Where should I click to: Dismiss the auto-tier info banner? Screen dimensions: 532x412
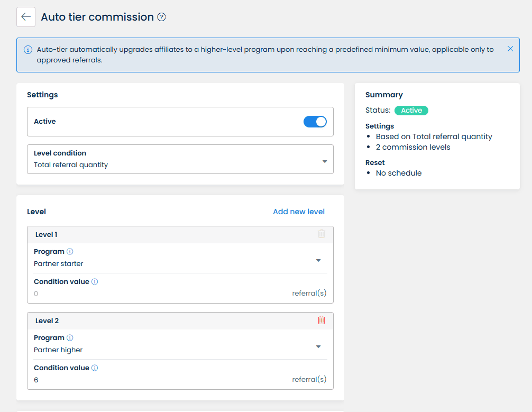point(510,49)
